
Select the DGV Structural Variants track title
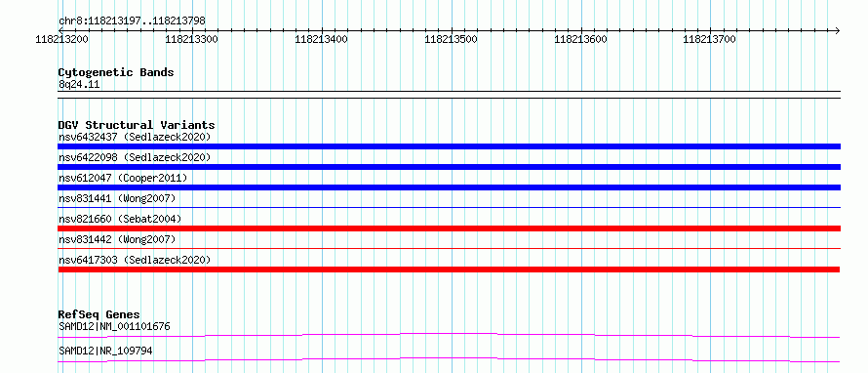point(137,125)
